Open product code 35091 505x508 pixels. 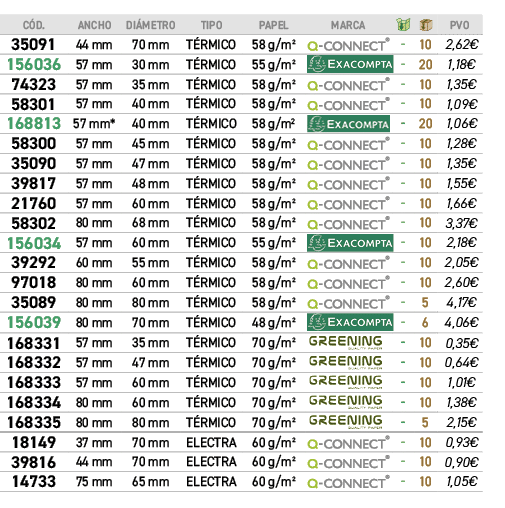pyautogui.click(x=33, y=45)
